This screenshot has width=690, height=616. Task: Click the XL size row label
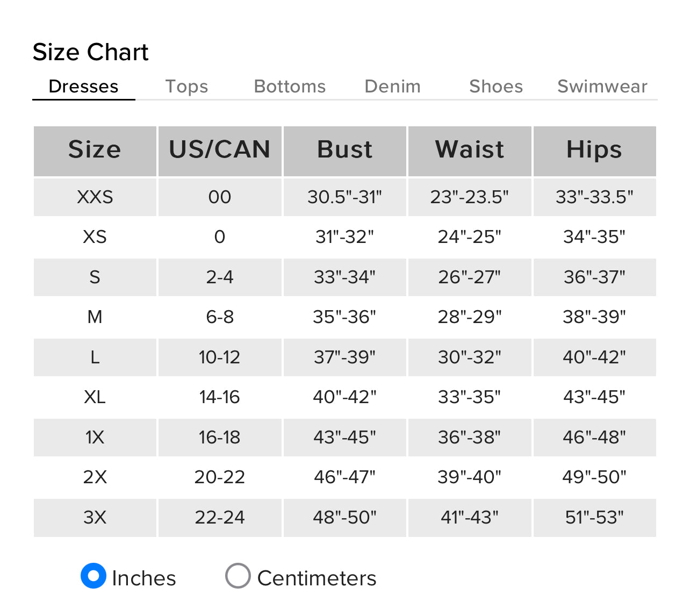[x=95, y=397]
